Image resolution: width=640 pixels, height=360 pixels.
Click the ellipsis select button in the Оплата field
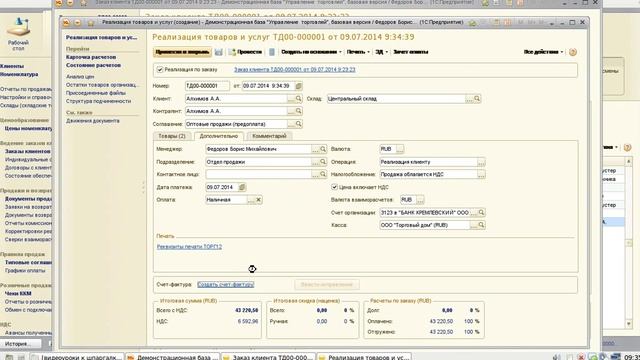pos(251,200)
